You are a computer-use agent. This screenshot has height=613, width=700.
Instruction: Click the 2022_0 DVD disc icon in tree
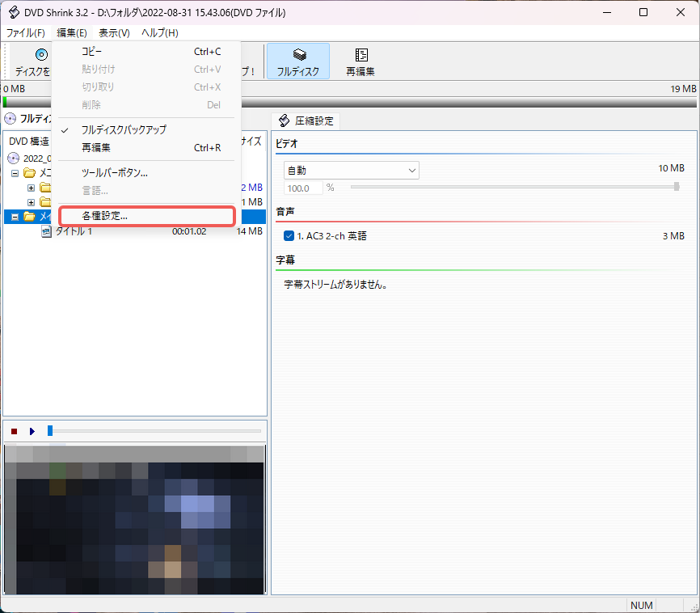[14, 158]
